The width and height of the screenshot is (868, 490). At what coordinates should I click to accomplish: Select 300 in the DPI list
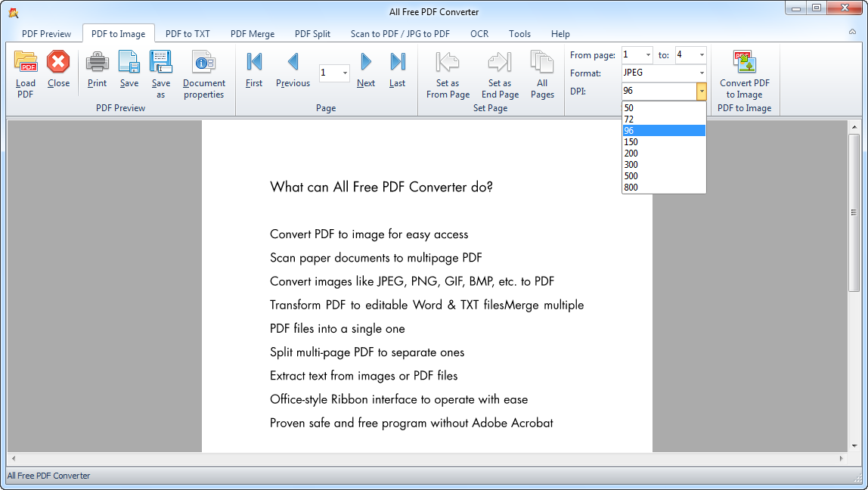tap(631, 165)
